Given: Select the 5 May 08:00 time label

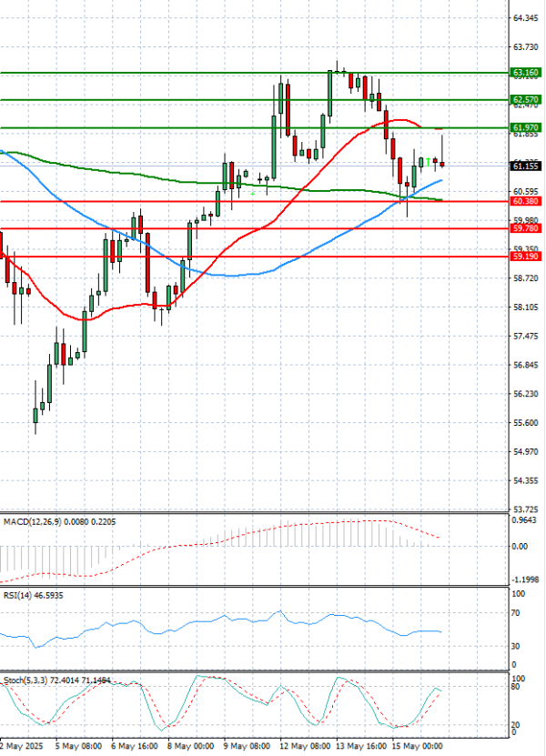Looking at the screenshot, I should [79, 743].
